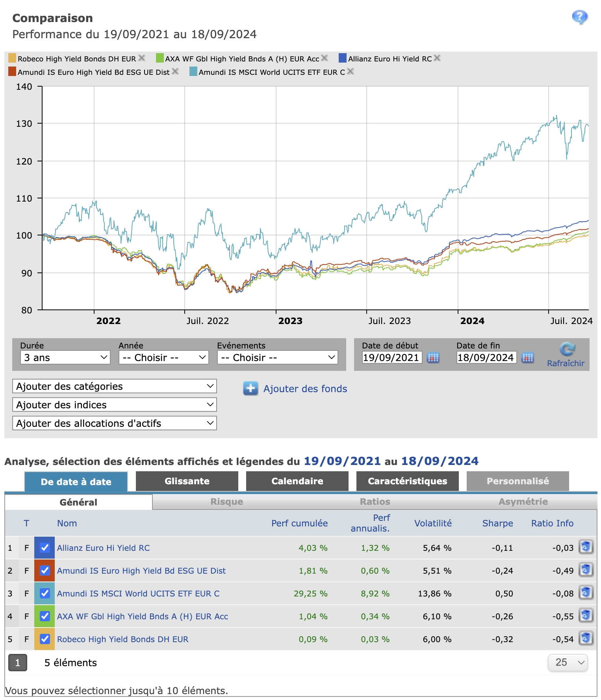The image size is (601, 700).
Task: Click the Amundi Euro red legend swatch
Action: [x=12, y=72]
